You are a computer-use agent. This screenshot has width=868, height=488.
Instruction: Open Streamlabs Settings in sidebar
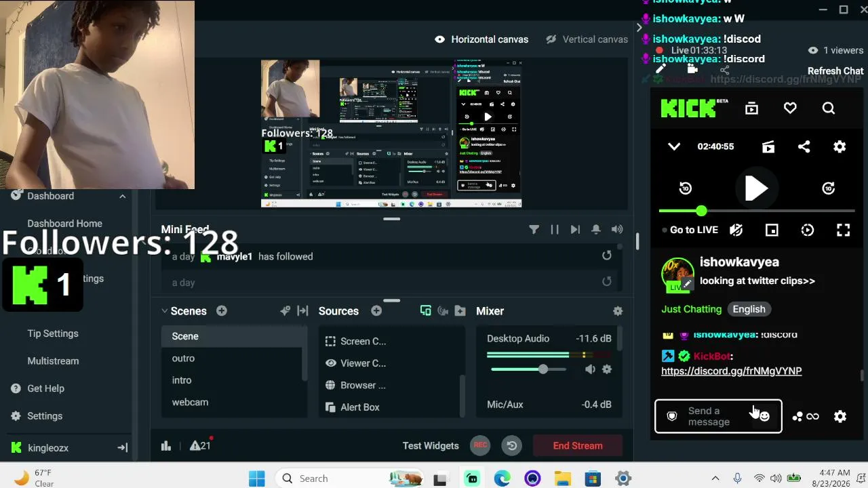click(37, 416)
